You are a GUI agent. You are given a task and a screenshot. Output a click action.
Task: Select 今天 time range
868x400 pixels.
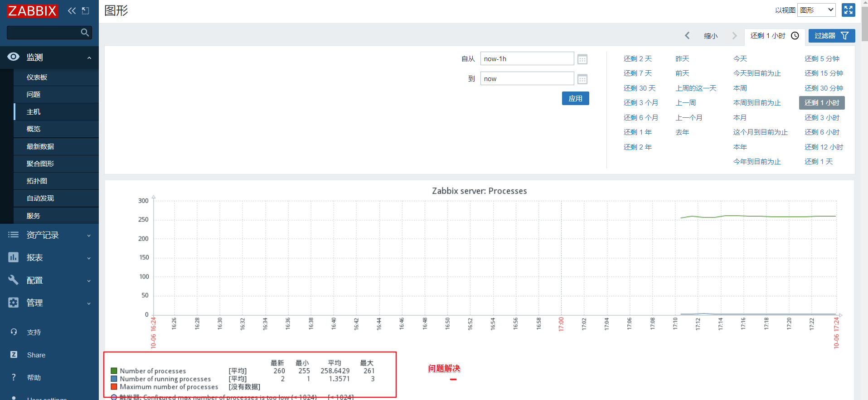click(740, 59)
